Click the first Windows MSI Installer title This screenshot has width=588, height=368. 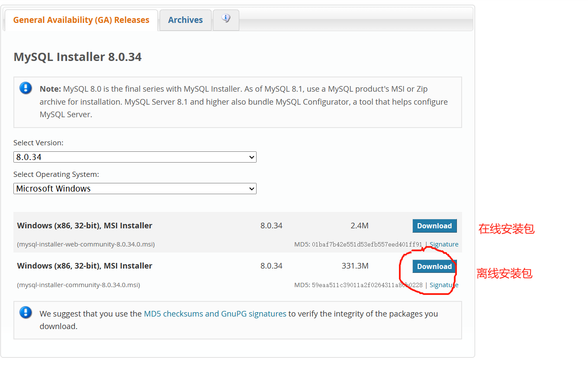tap(84, 226)
